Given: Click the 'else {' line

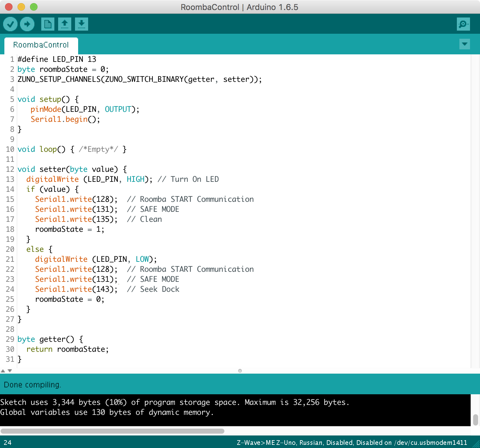Looking at the screenshot, I should pyautogui.click(x=39, y=249).
